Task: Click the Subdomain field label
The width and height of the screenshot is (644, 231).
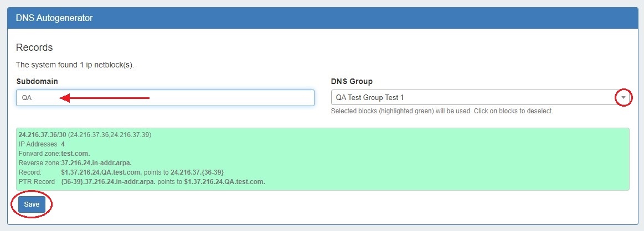Action: tap(37, 81)
